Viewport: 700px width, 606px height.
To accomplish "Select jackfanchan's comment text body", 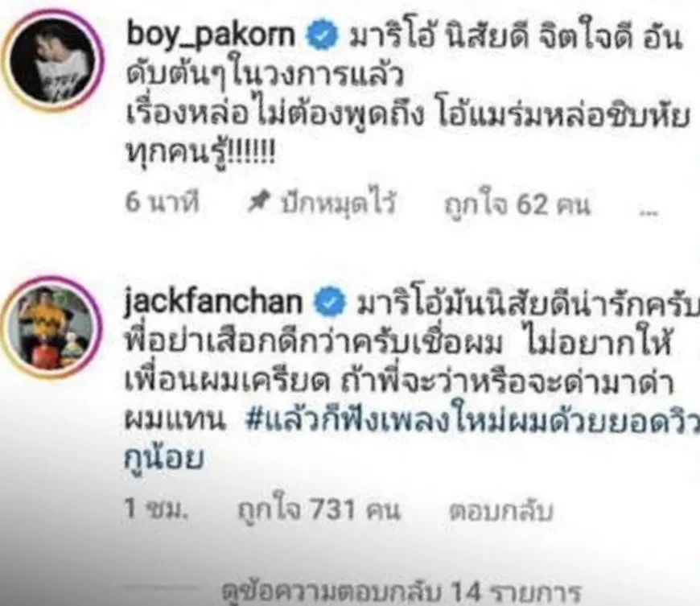I will [412, 381].
